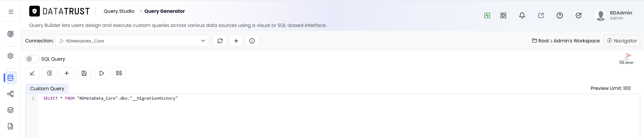644x138 pixels.
Task: Toggle the SQL Query switch
Action: coord(32,59)
